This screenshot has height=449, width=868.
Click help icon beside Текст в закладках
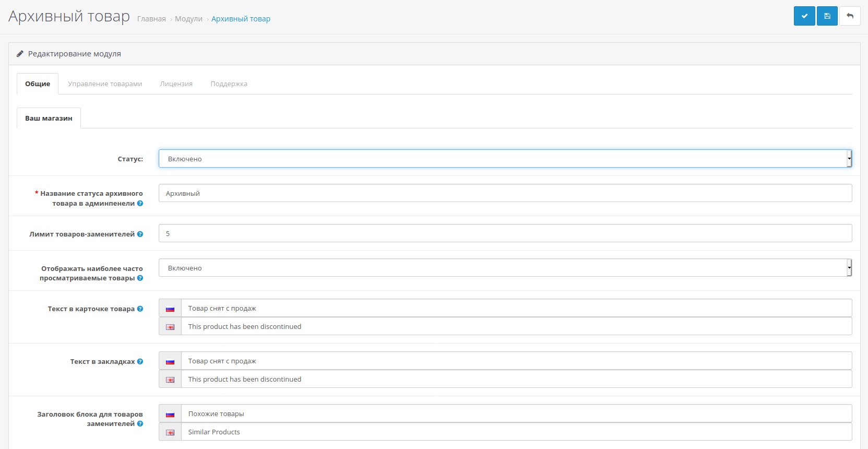coord(140,362)
